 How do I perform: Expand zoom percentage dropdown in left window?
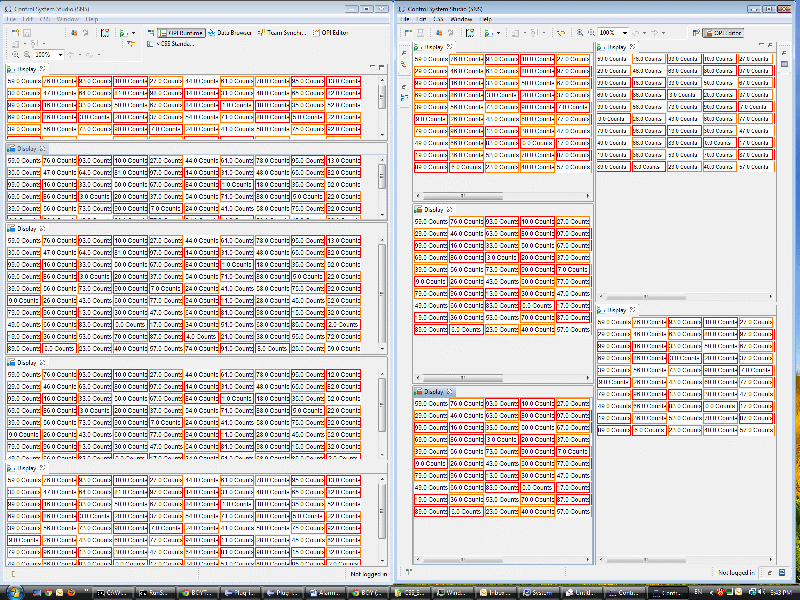[x=62, y=54]
